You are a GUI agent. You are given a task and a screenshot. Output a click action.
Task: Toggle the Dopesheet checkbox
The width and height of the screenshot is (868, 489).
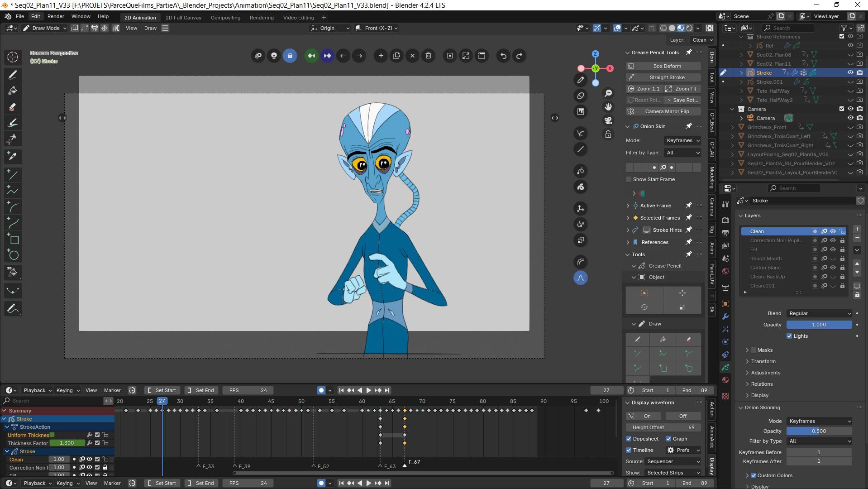[x=629, y=439]
